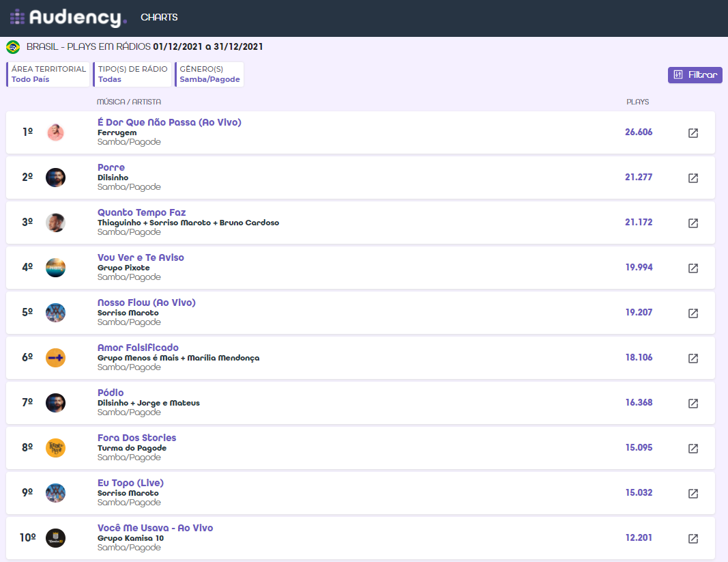Click plays value 21.277

(639, 177)
